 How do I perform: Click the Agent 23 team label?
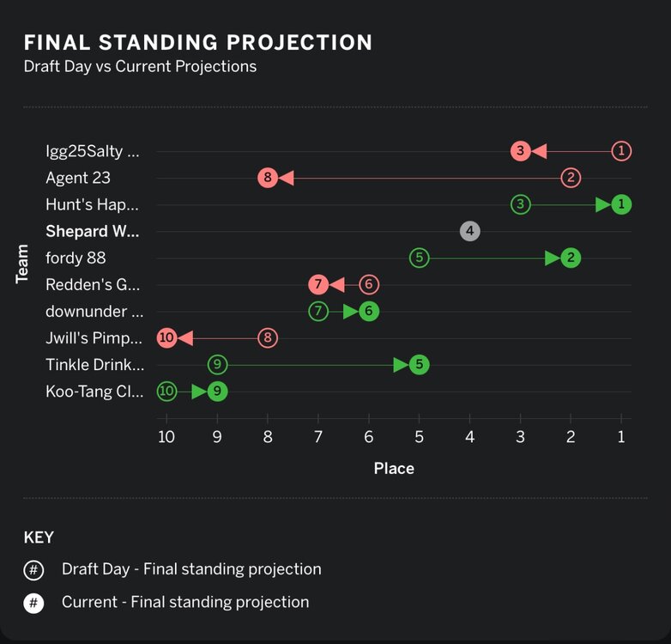78,178
